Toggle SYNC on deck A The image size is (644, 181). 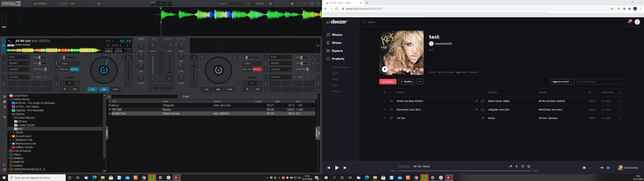click(x=115, y=89)
